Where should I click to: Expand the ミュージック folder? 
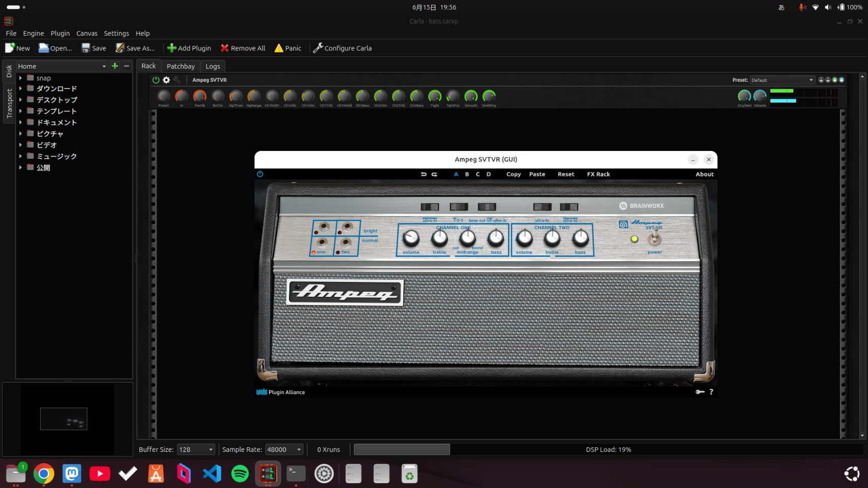[21, 156]
